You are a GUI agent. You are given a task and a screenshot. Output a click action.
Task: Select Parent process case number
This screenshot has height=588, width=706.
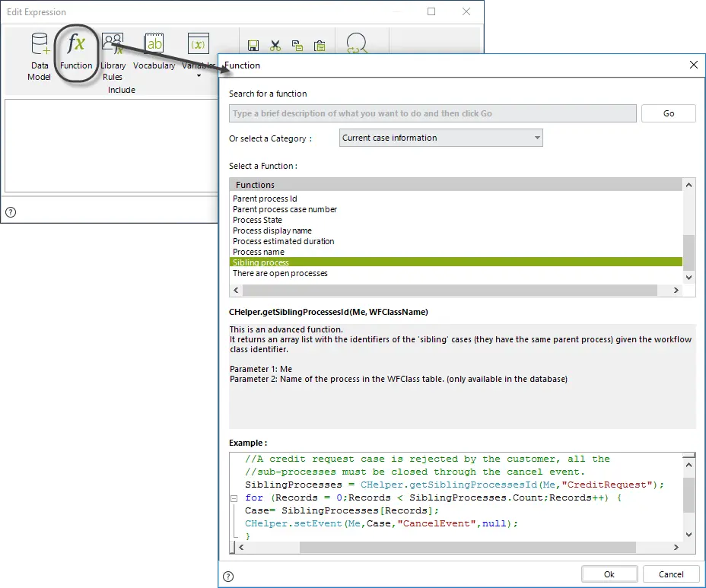coord(285,209)
